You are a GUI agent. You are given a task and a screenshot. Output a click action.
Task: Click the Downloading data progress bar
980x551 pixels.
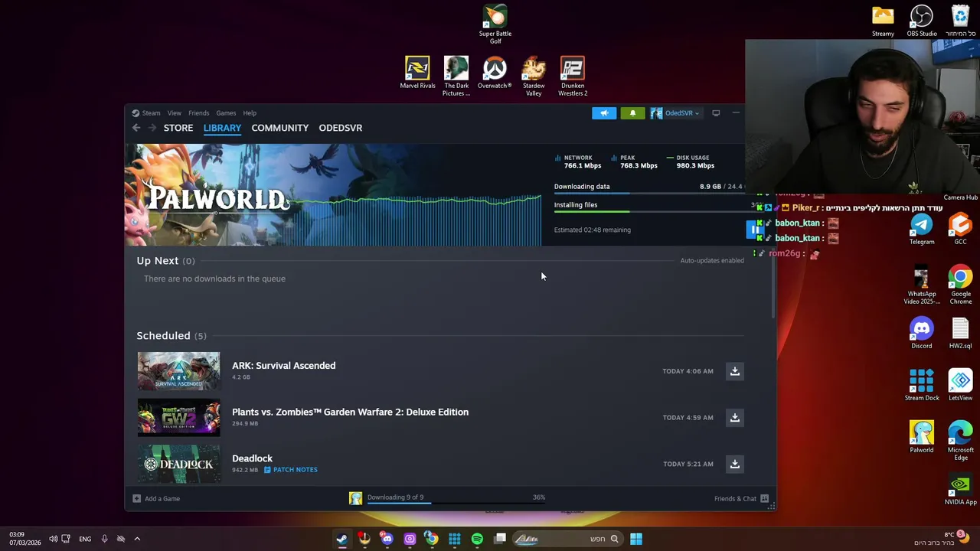point(649,194)
